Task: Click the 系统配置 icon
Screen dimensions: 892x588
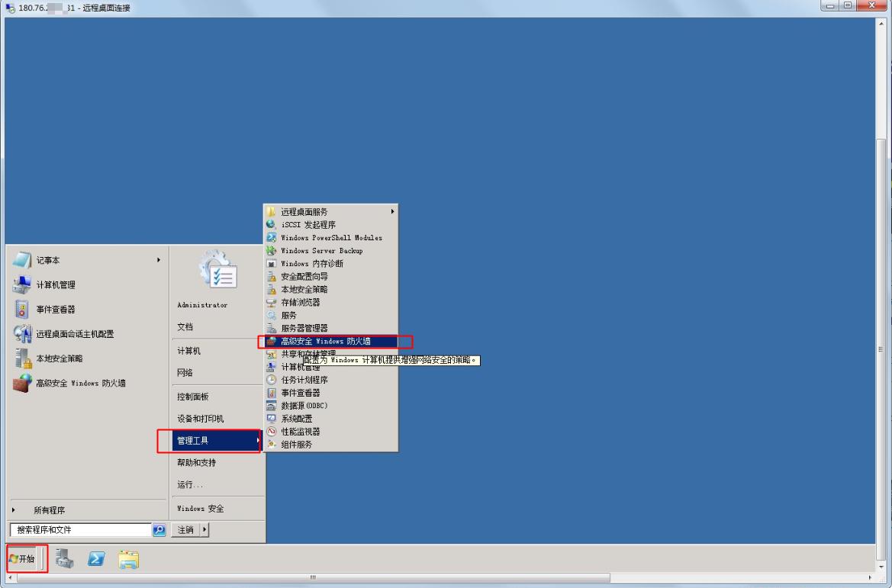Action: [x=272, y=419]
